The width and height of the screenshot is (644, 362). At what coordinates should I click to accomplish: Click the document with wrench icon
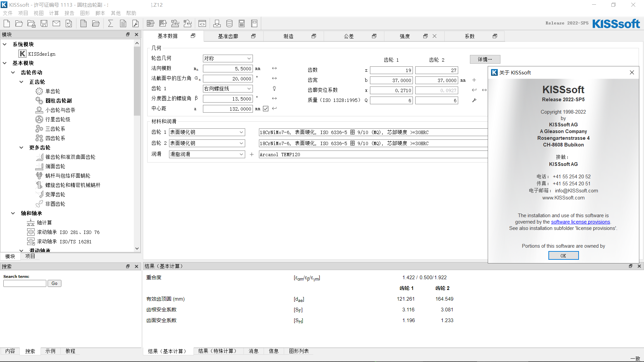[x=136, y=23]
